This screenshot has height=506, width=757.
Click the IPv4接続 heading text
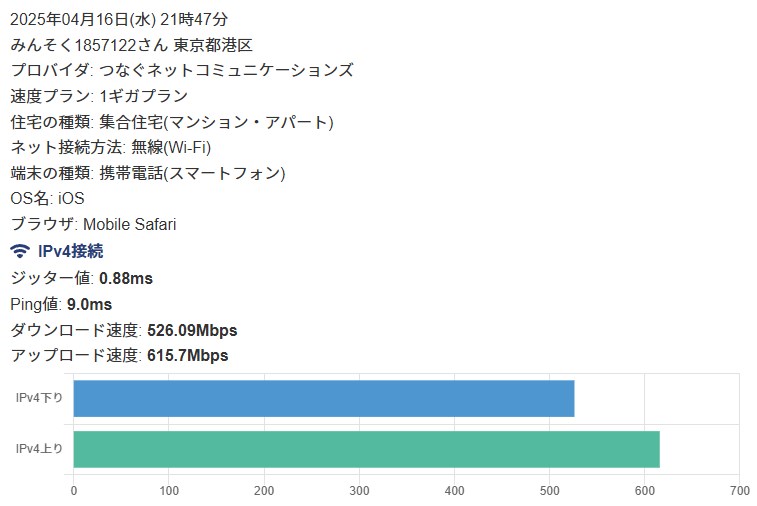(x=70, y=251)
